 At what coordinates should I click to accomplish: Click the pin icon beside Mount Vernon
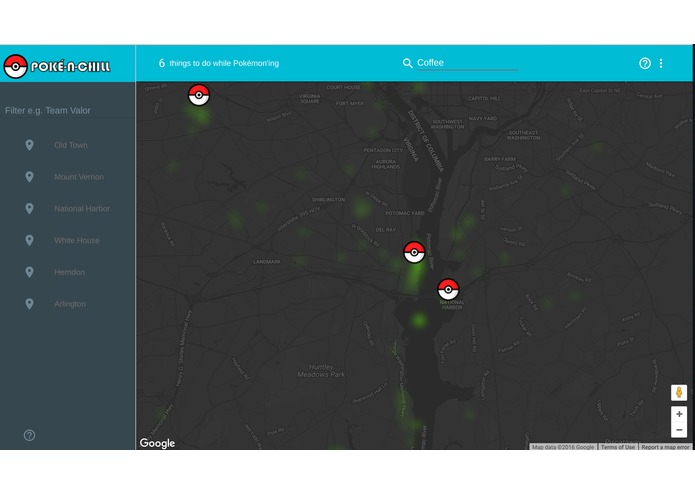click(x=29, y=177)
